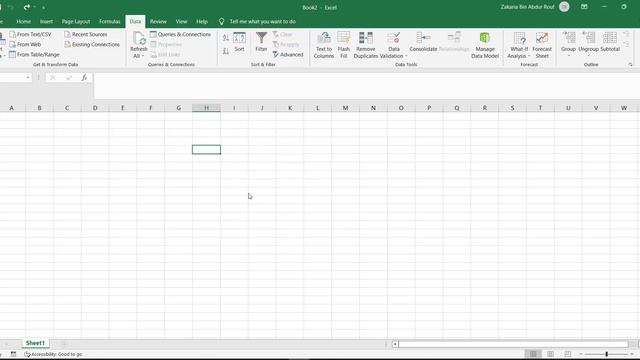Switch to Normal view

(x=533, y=354)
